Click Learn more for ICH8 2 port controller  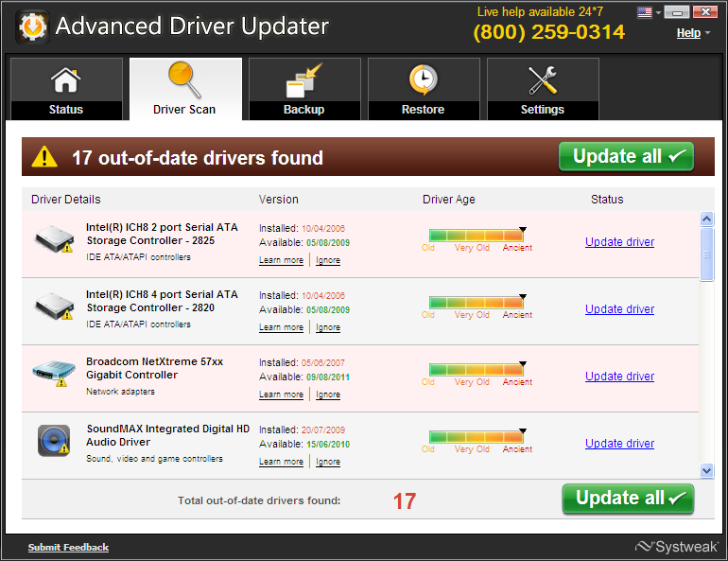tap(281, 260)
